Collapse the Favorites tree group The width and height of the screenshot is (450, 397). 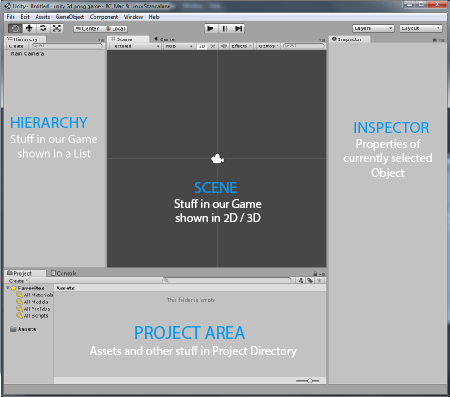7,288
